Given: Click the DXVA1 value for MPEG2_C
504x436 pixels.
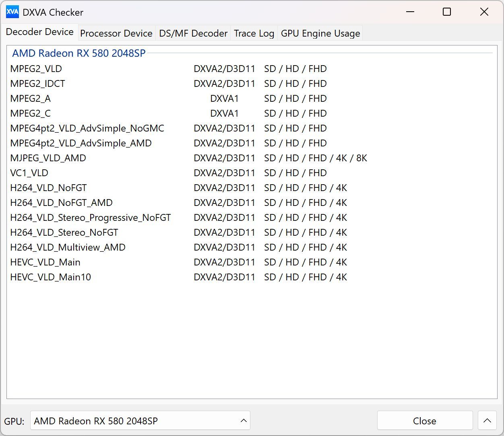Looking at the screenshot, I should [224, 113].
